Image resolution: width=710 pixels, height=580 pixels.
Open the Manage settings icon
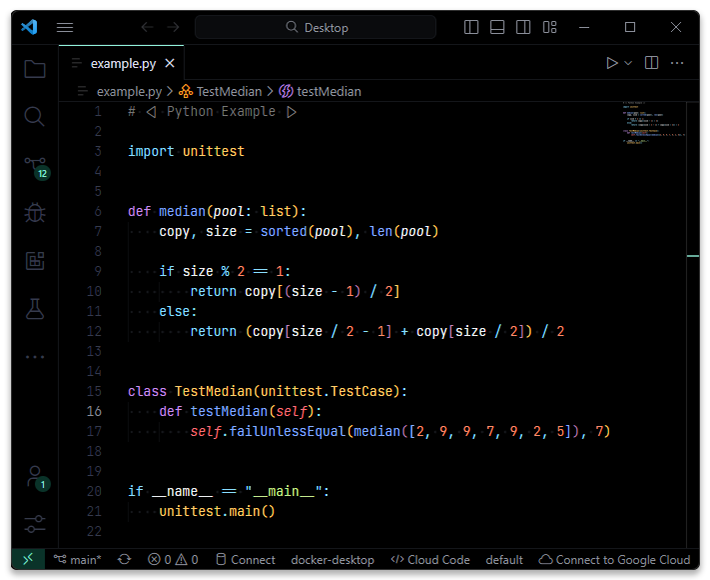click(35, 524)
